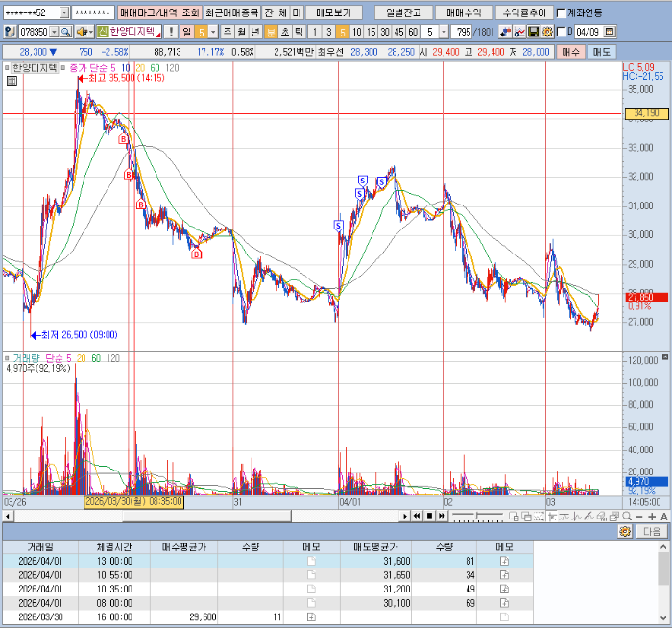This screenshot has width=672, height=628.
Task: Click the chart line settings icon near 795/1801
Action: coord(519,32)
